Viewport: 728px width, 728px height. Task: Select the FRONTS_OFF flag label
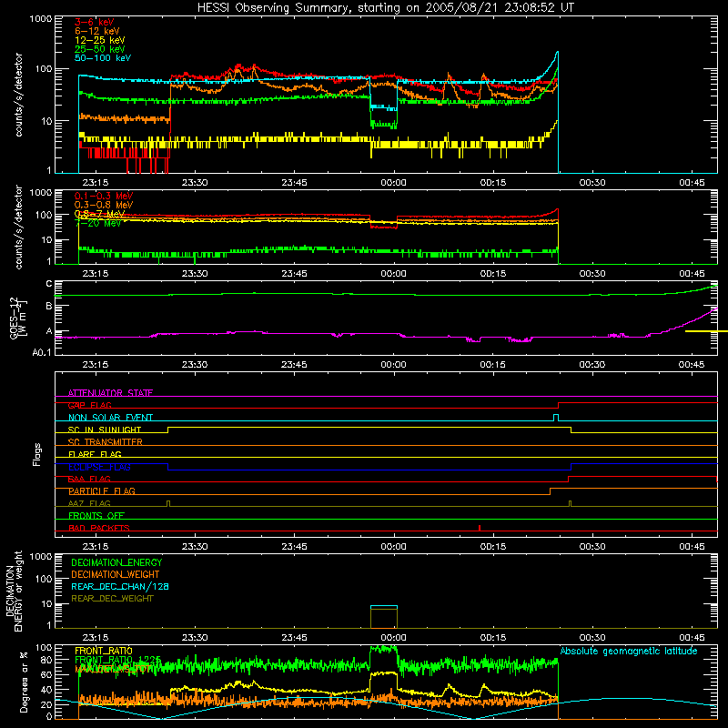[96, 516]
